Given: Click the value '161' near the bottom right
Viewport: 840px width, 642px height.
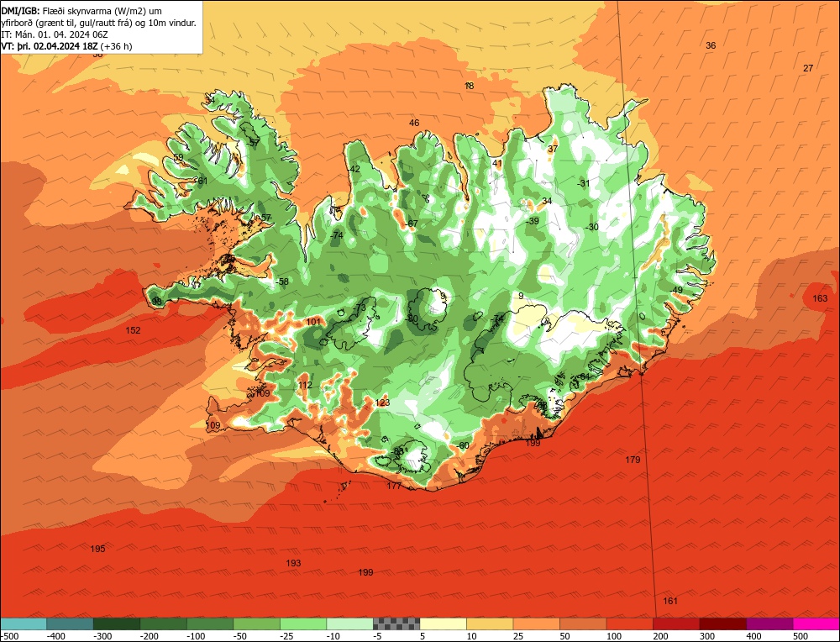Looking at the screenshot, I should (x=670, y=601).
